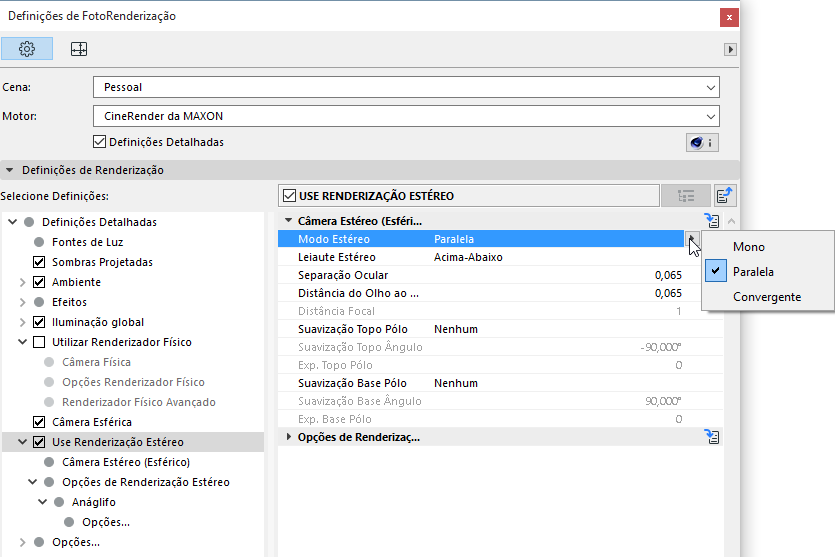
Task: Click the Modo Estéreo popup arrow
Action: 691,239
